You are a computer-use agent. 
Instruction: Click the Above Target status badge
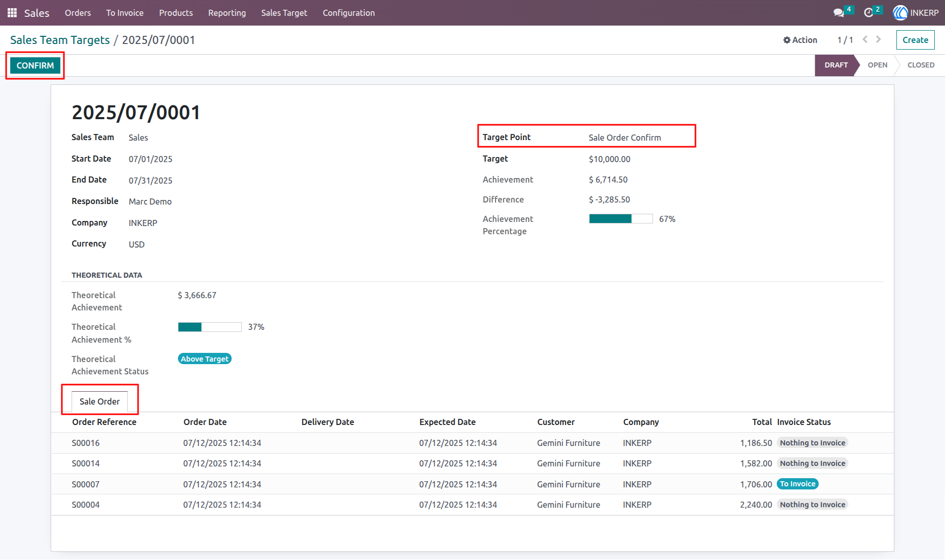point(205,359)
